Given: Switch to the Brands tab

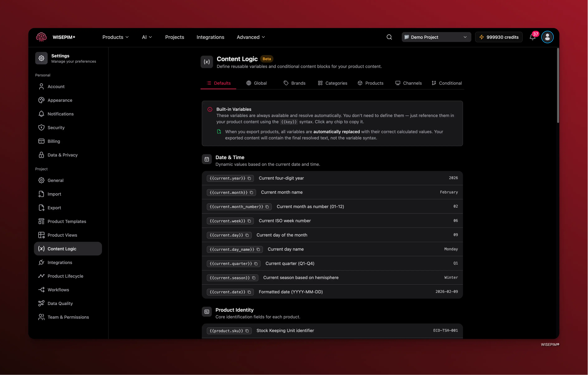Looking at the screenshot, I should click(294, 83).
